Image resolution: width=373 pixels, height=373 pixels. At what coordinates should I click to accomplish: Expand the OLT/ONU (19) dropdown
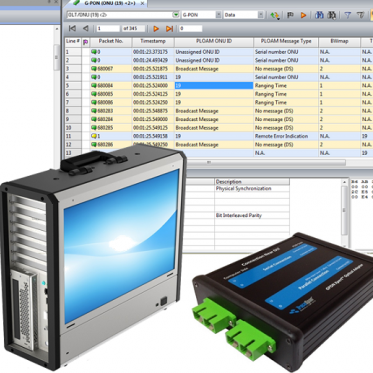[176, 15]
